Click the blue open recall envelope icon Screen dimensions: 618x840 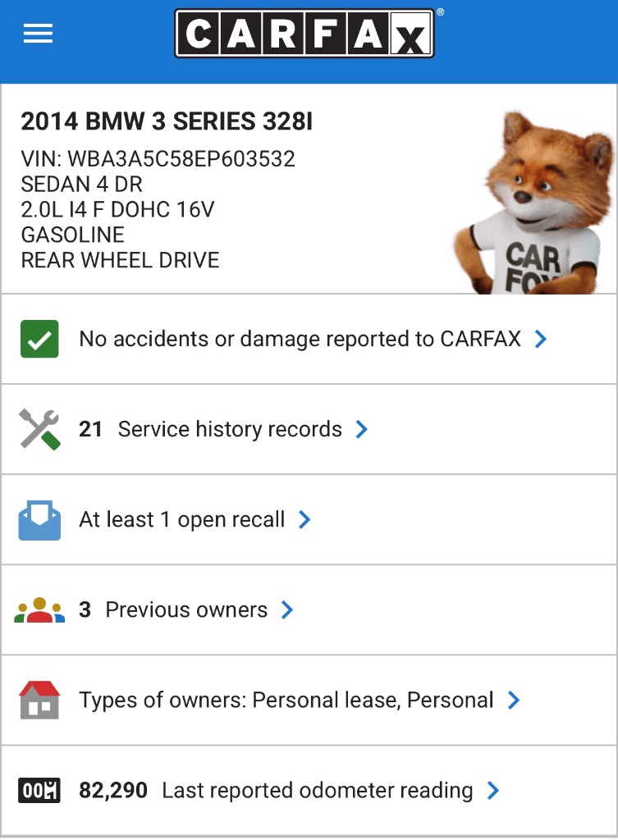(x=39, y=520)
